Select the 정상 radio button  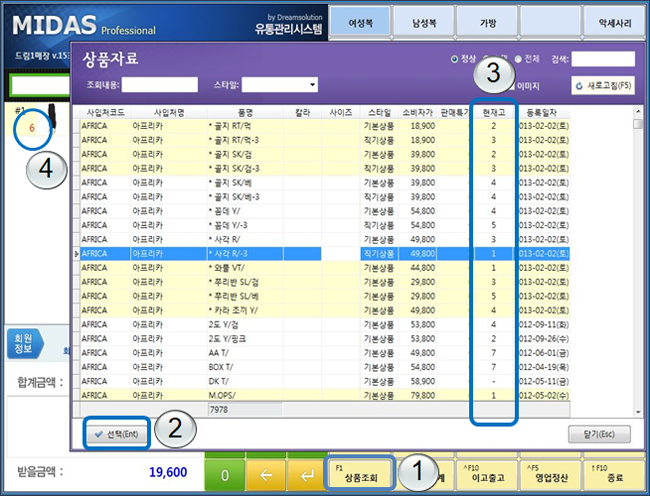pyautogui.click(x=454, y=59)
